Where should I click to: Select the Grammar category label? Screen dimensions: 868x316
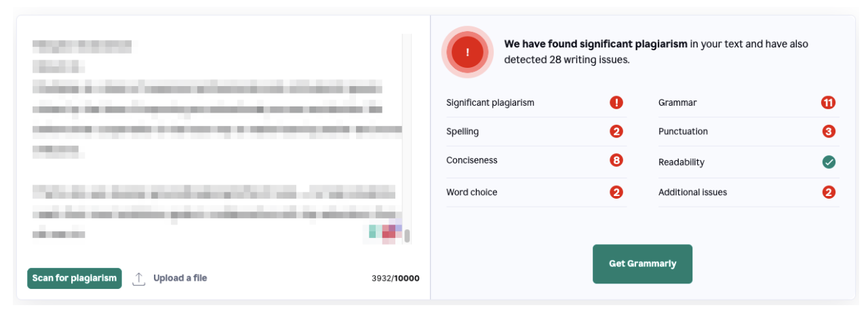[x=677, y=103]
